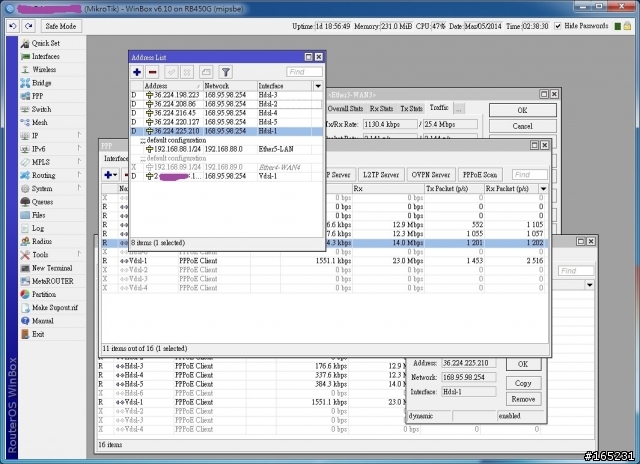This screenshot has height=464, width=640.
Task: Select the 36.224.208.86 address row
Action: [x=226, y=104]
